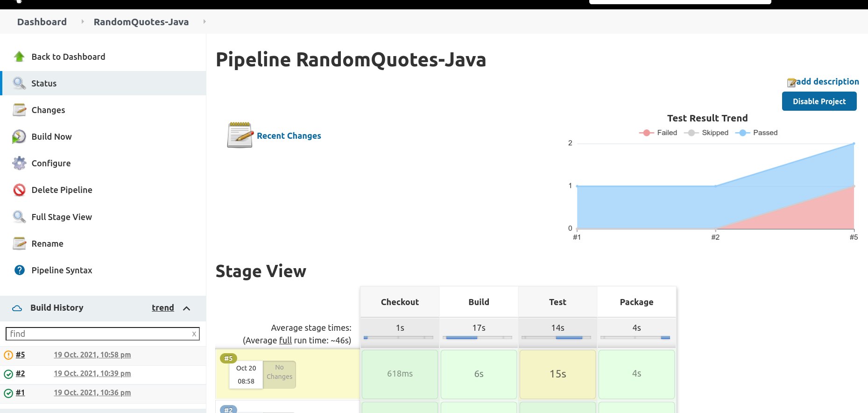Open Configure using the gear icon

pos(19,163)
